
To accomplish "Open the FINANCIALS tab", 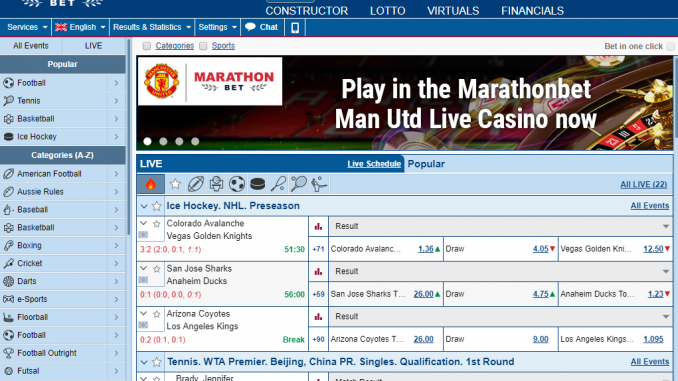I will coord(532,11).
